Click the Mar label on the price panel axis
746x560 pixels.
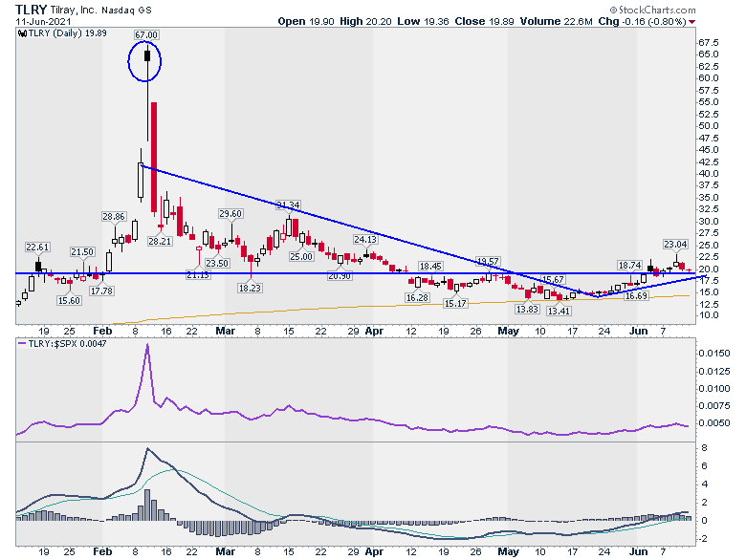[225, 331]
